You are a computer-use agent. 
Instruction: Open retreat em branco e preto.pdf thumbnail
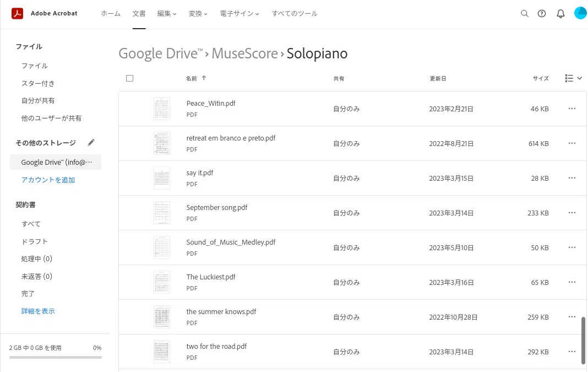coord(162,143)
